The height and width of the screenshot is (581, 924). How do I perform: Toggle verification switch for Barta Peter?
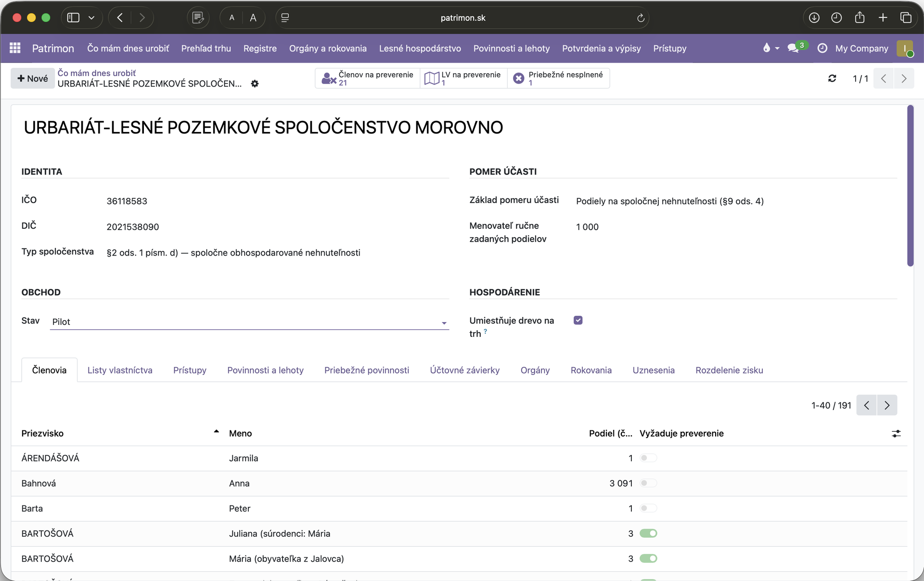648,508
